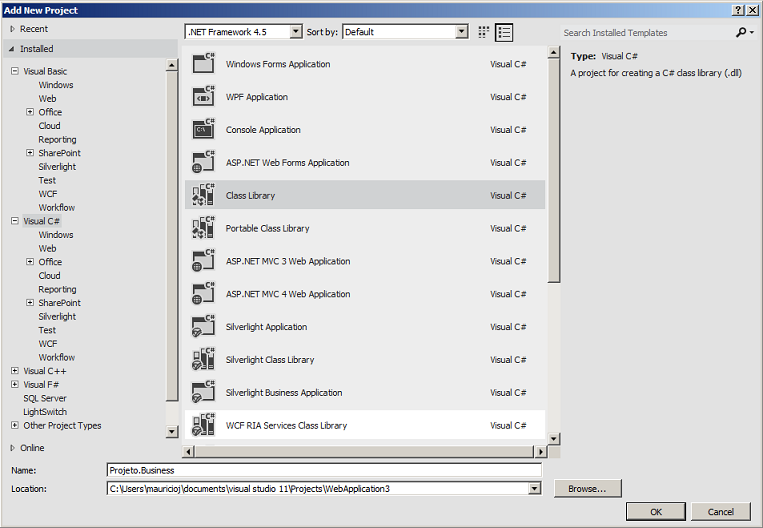
Task: Select Test under Visual C#
Action: 47,330
